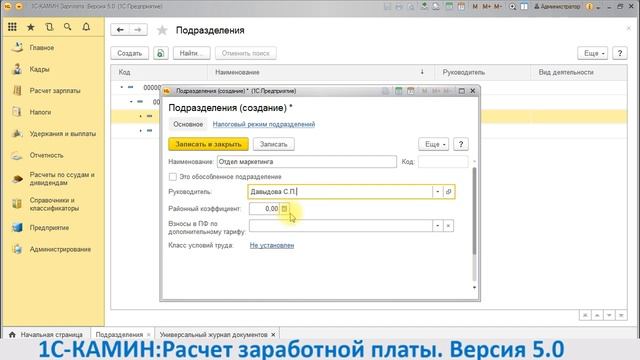Open the calculator icon in the title bar
The width and height of the screenshot is (640, 360).
449,7
